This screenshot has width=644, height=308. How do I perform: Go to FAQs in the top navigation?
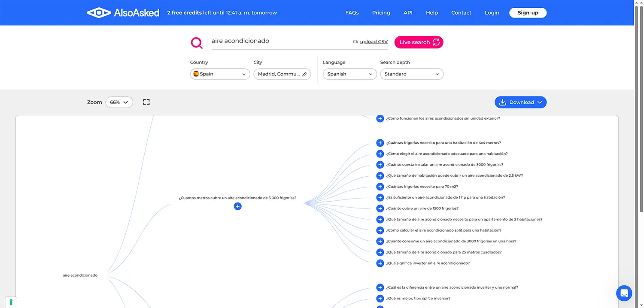[352, 13]
